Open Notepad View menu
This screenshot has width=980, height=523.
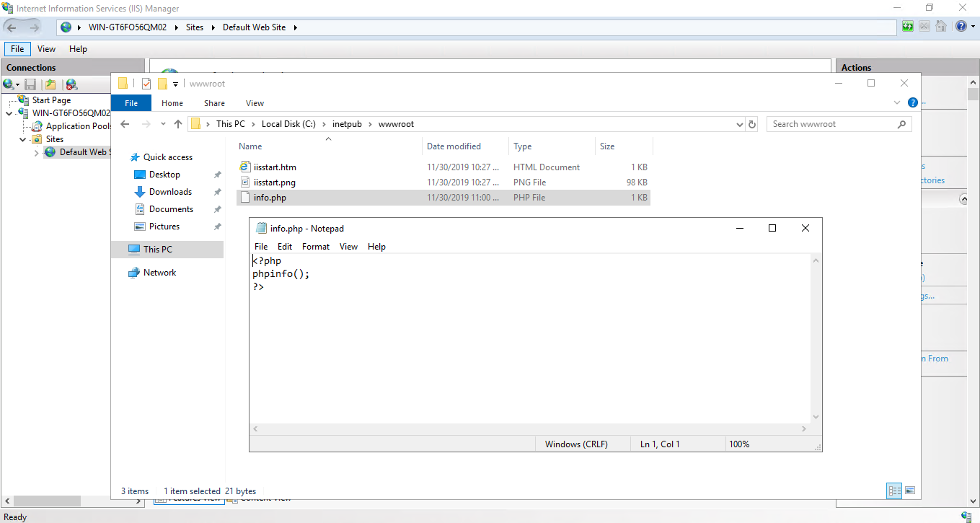click(348, 247)
